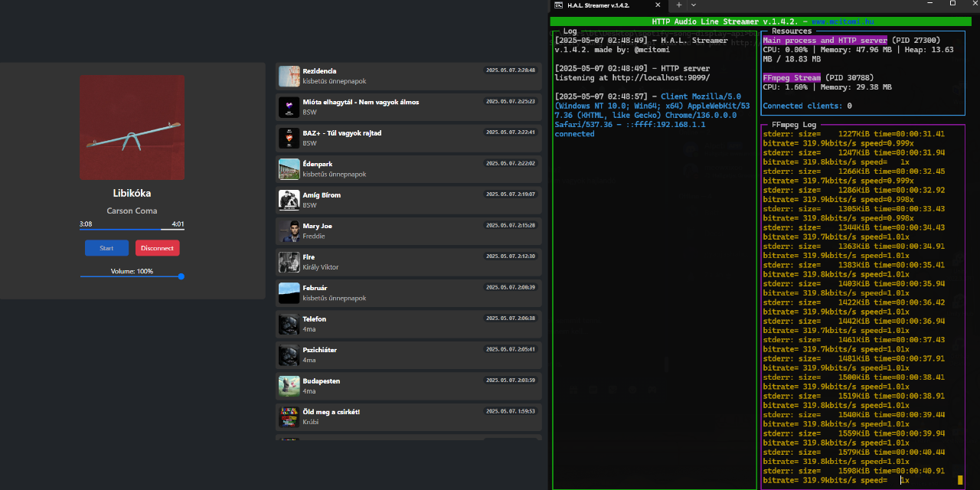Open the www.mcitomi.hu link in header
Screen dimensions: 980x490
(842, 21)
